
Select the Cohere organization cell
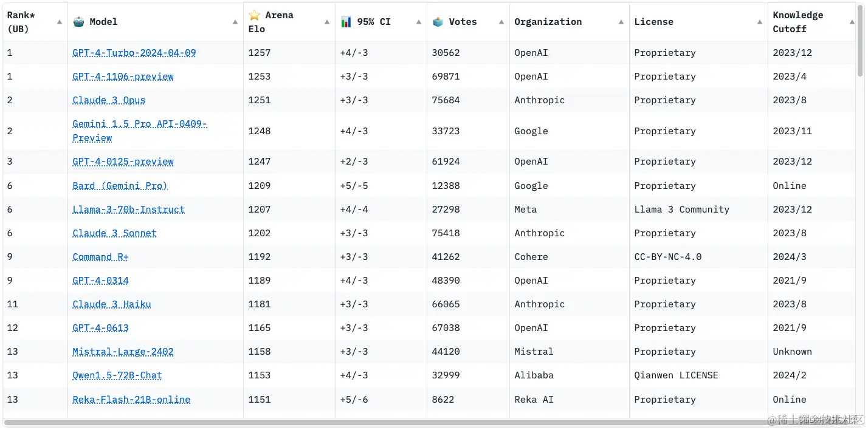(531, 257)
